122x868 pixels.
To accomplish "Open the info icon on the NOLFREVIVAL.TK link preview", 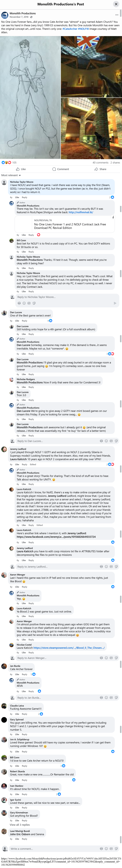I will click(x=113, y=217).
